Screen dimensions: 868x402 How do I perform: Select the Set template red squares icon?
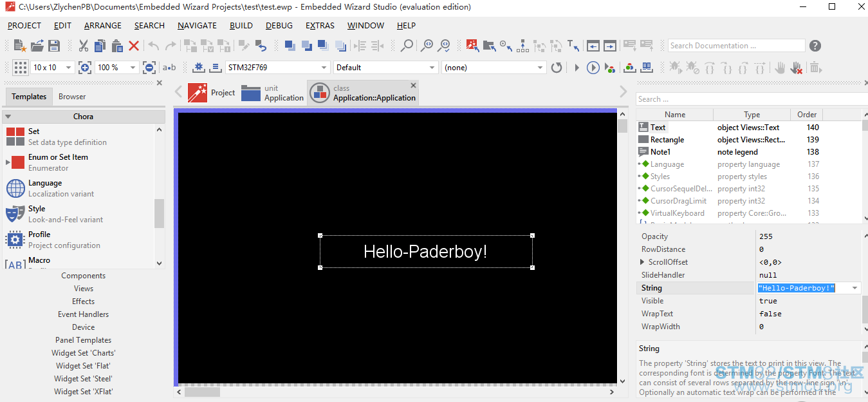[15, 137]
